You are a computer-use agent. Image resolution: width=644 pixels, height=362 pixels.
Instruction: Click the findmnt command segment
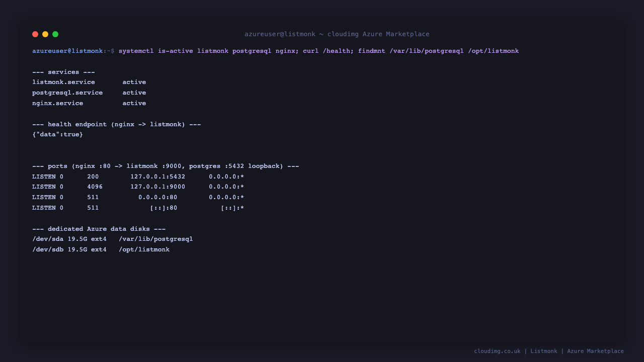[x=438, y=51]
